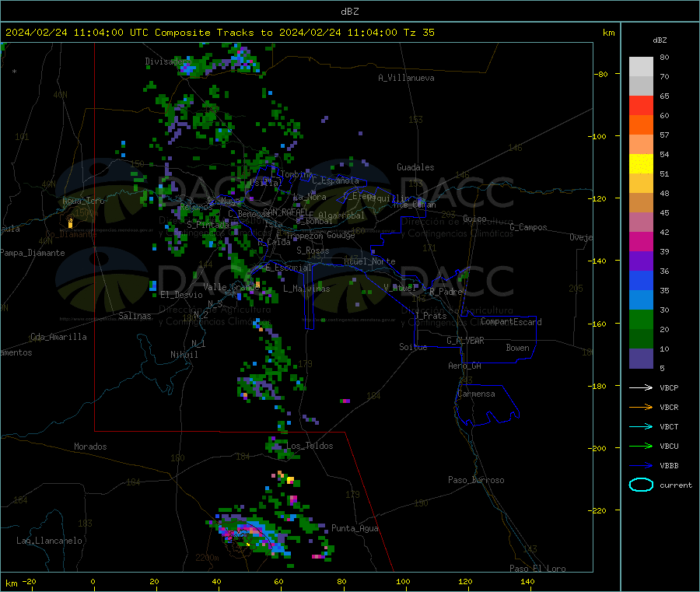Click the 'El_Desvio' map label

pyautogui.click(x=182, y=295)
